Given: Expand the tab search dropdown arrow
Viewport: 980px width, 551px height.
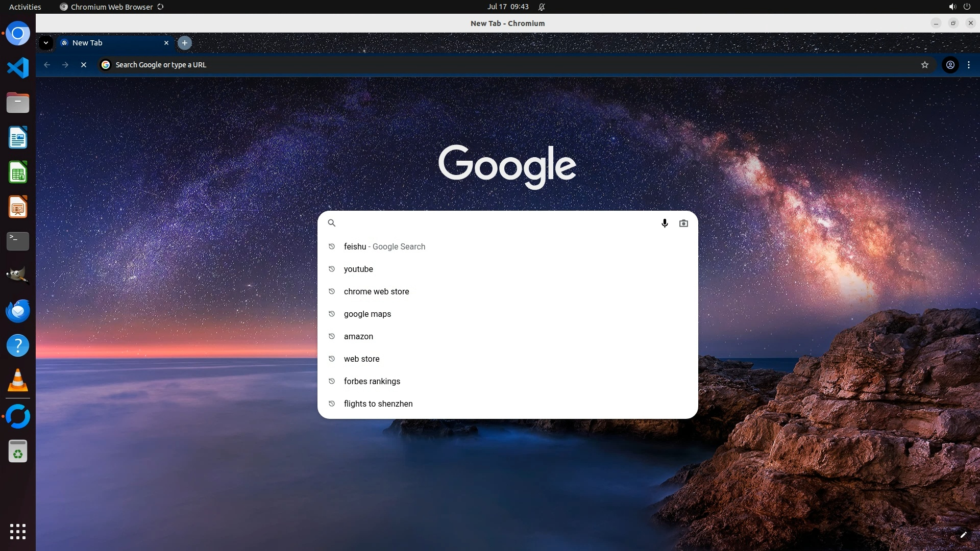Looking at the screenshot, I should (46, 43).
